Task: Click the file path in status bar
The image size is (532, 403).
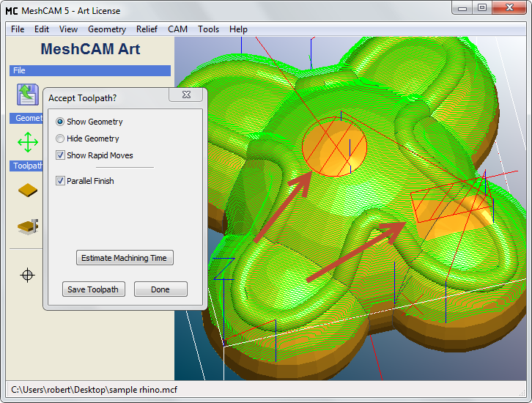Action: (94, 390)
